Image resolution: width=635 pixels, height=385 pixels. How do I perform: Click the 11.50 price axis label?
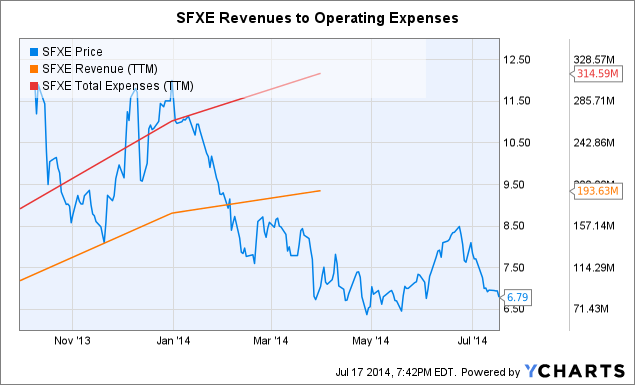pos(516,101)
